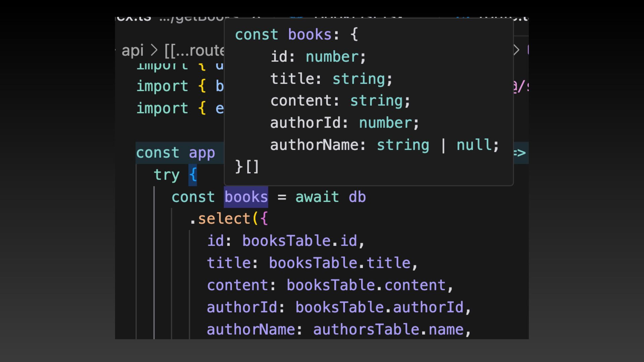
Task: Click booksTable.title in the code
Action: pyautogui.click(x=339, y=263)
